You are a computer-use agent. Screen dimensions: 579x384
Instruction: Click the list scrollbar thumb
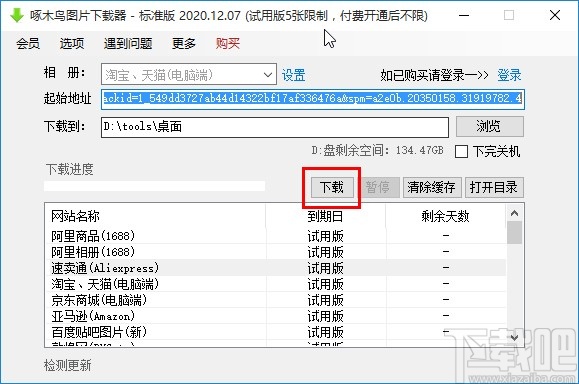coord(514,233)
